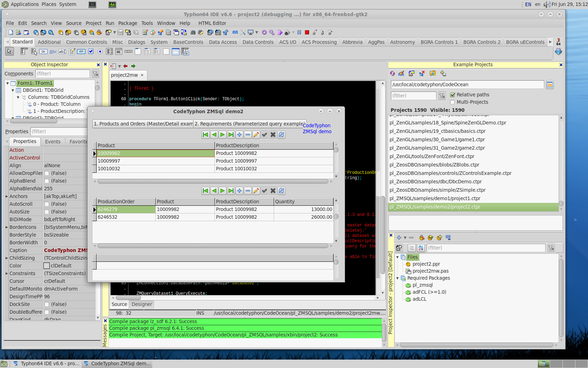Collapse the Form1: TForm1 tree node

pyautogui.click(x=7, y=83)
